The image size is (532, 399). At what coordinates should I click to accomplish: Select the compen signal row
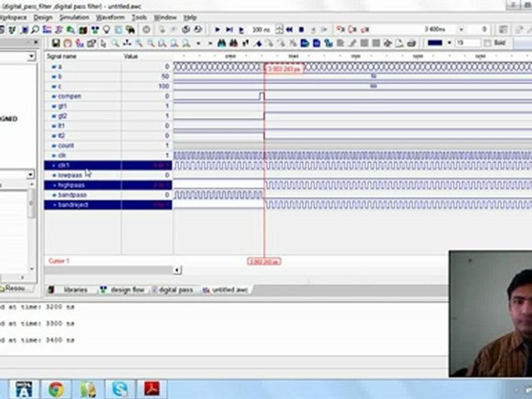[108, 96]
